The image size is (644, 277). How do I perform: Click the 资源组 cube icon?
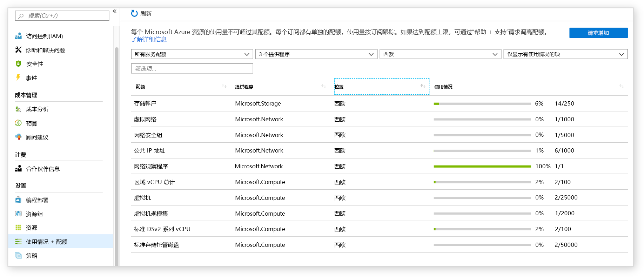click(x=18, y=214)
